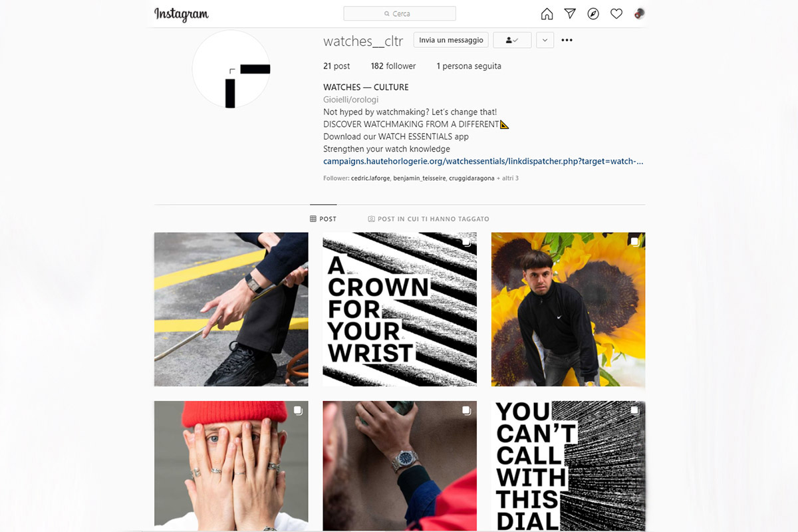The width and height of the screenshot is (798, 532).
Task: Open own profile avatar in header
Action: (x=639, y=14)
